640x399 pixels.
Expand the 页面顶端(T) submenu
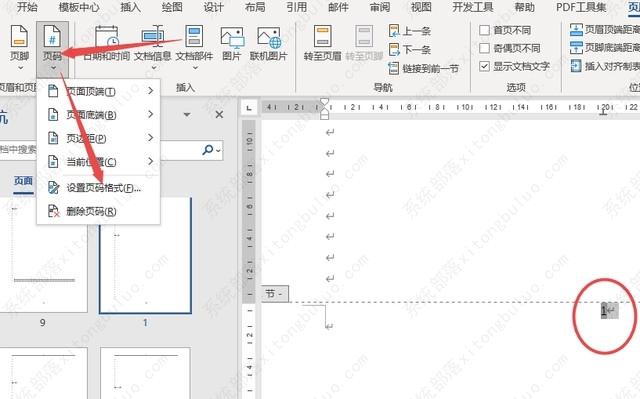98,91
